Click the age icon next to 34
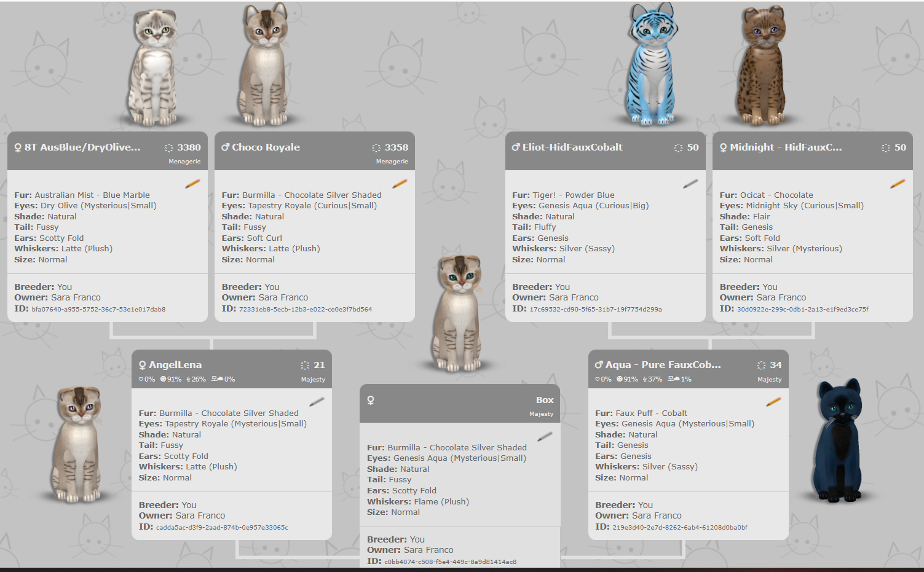 coord(762,365)
